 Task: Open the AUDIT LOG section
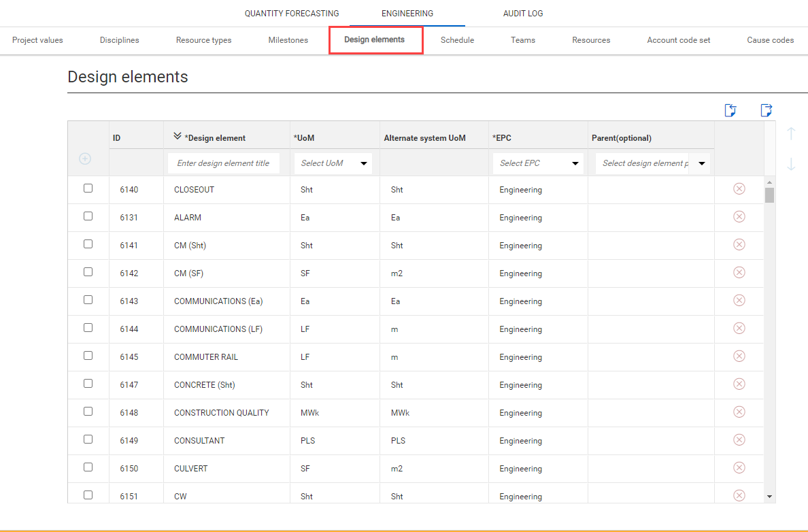523,14
